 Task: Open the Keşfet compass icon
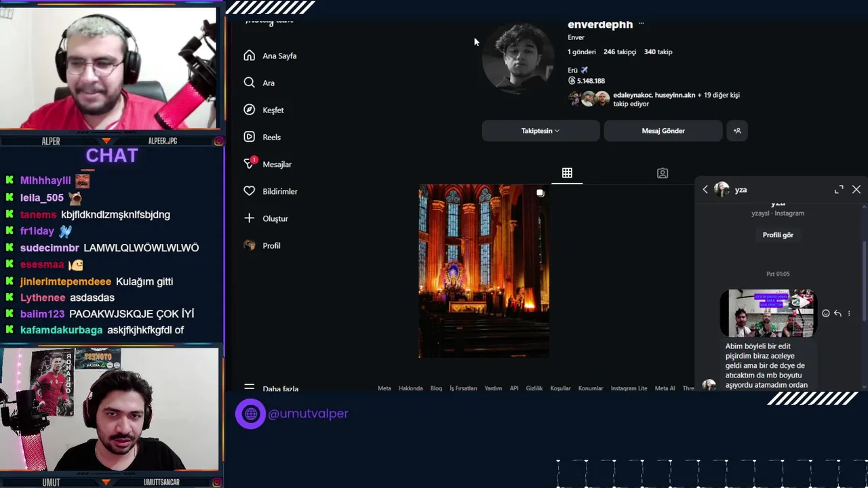[x=250, y=110]
